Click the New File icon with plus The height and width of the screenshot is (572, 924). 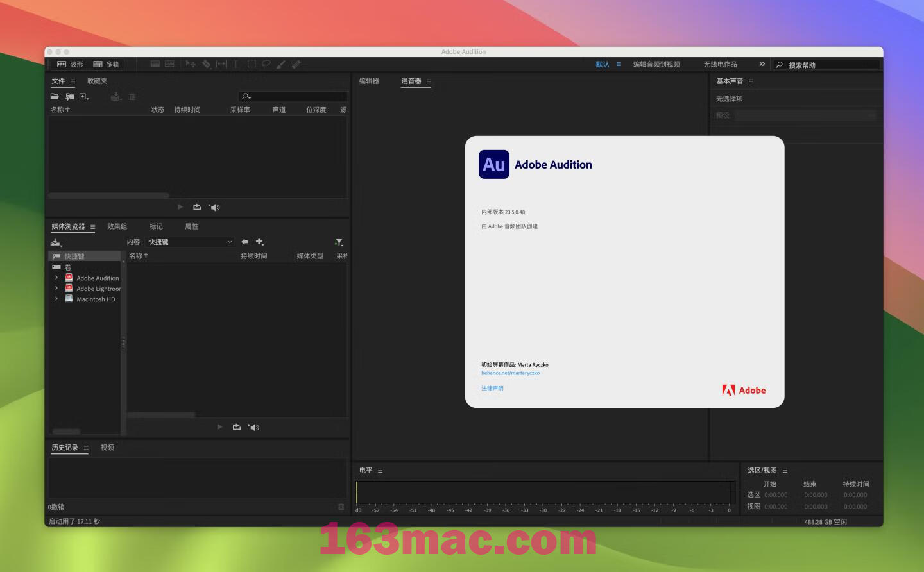(84, 97)
